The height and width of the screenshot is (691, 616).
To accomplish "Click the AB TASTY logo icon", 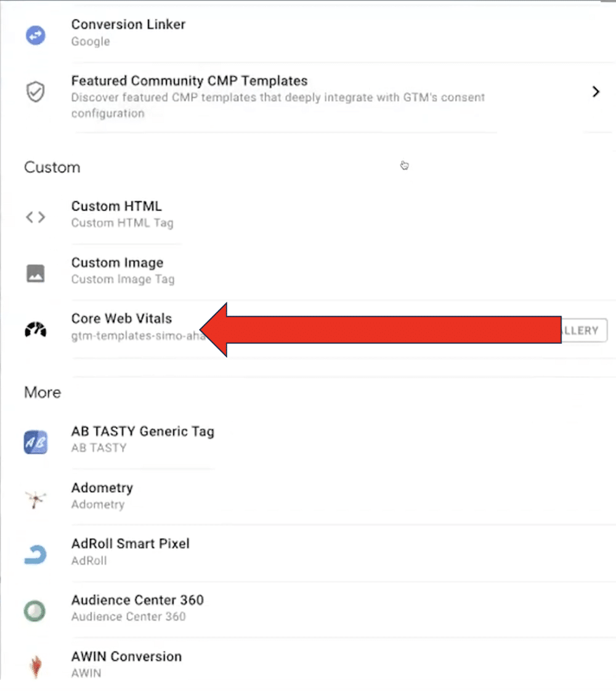I will pos(35,442).
